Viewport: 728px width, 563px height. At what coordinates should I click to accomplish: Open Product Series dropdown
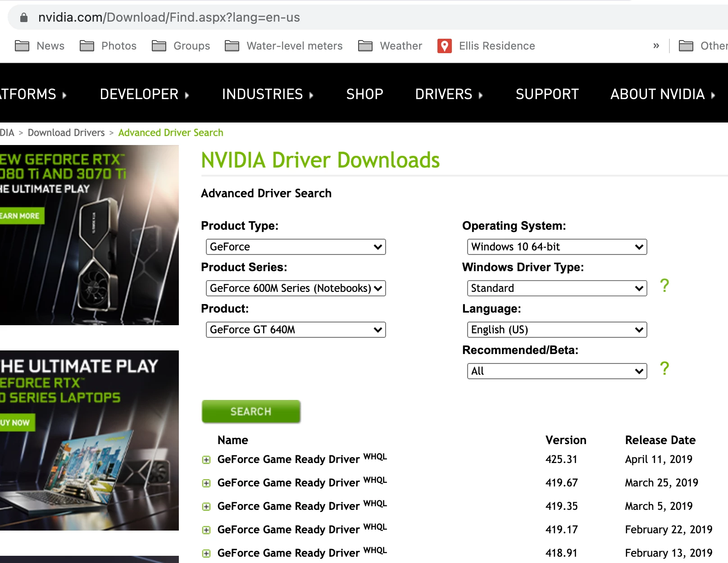click(296, 288)
